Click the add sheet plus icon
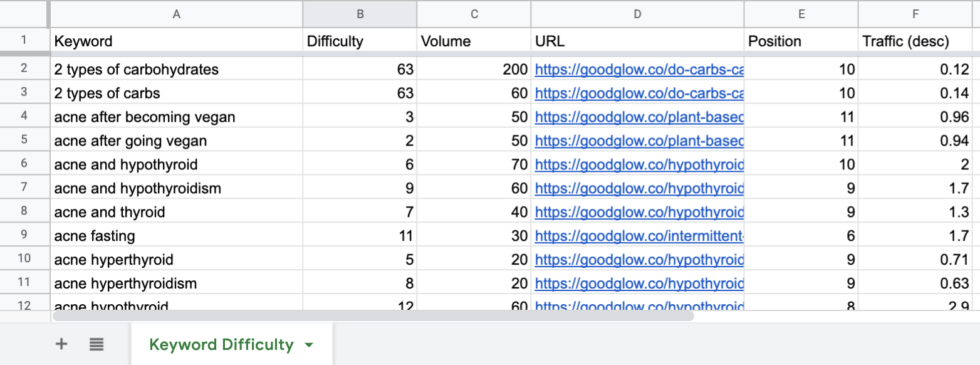The image size is (980, 365). (x=61, y=344)
